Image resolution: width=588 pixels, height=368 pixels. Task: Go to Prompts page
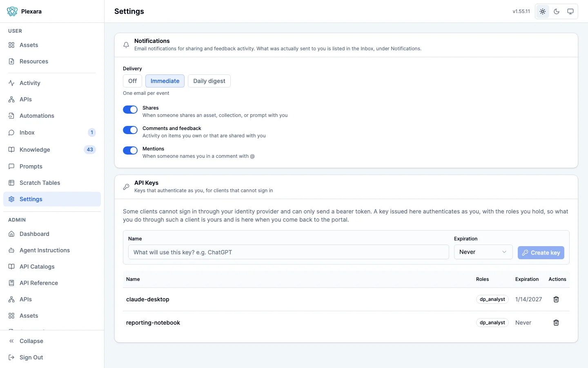(x=52, y=166)
